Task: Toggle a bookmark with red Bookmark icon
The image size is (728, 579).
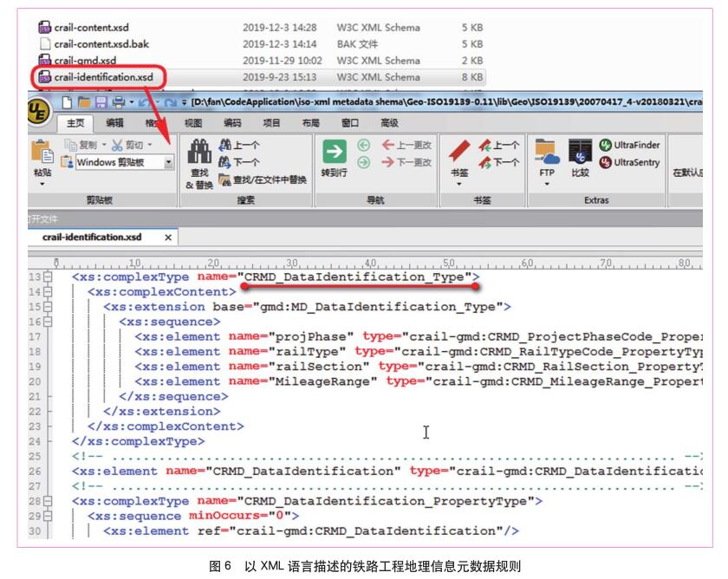Action: (x=459, y=152)
